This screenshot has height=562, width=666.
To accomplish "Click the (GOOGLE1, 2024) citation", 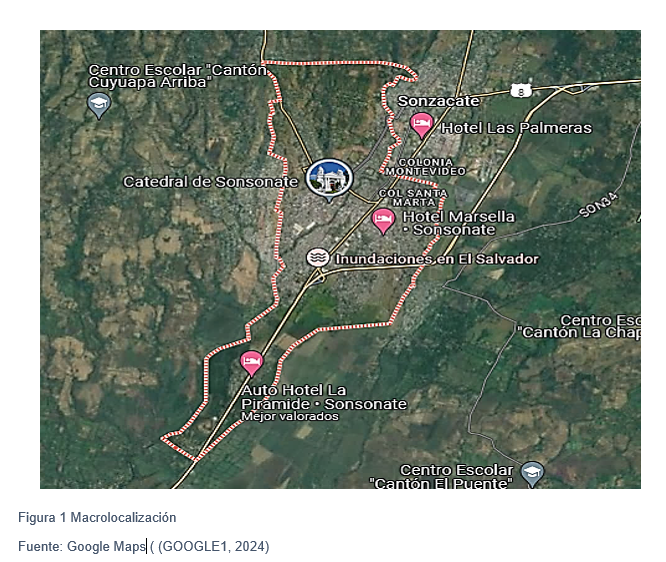I will tap(214, 546).
